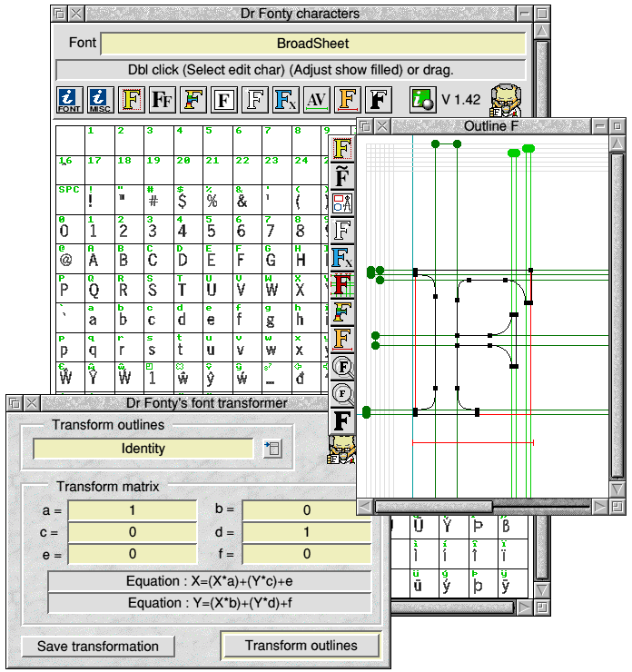Screen dimensions: 632x672
Task: Click characters window vertical scroll down arrow
Action: 542,589
